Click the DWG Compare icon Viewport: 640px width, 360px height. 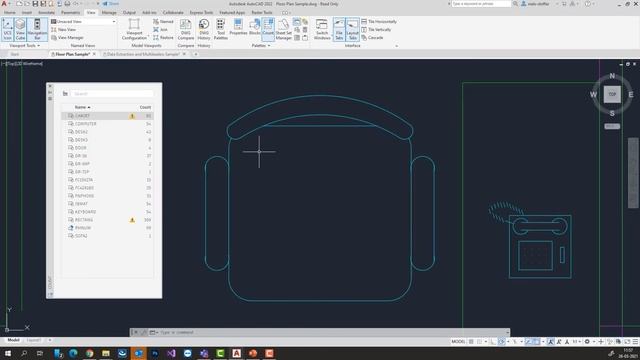point(186,29)
